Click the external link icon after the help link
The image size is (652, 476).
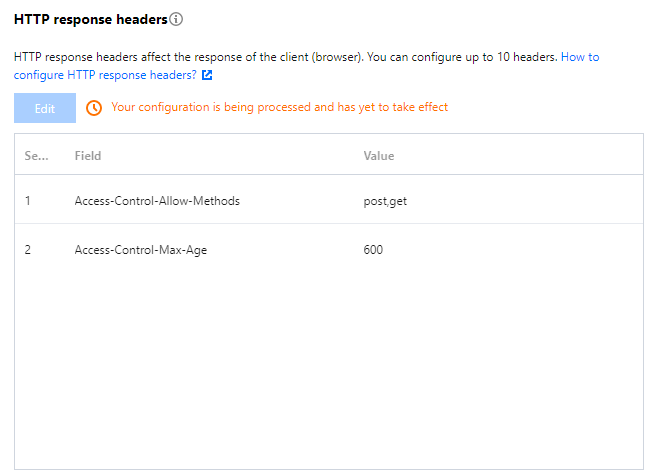[x=207, y=75]
